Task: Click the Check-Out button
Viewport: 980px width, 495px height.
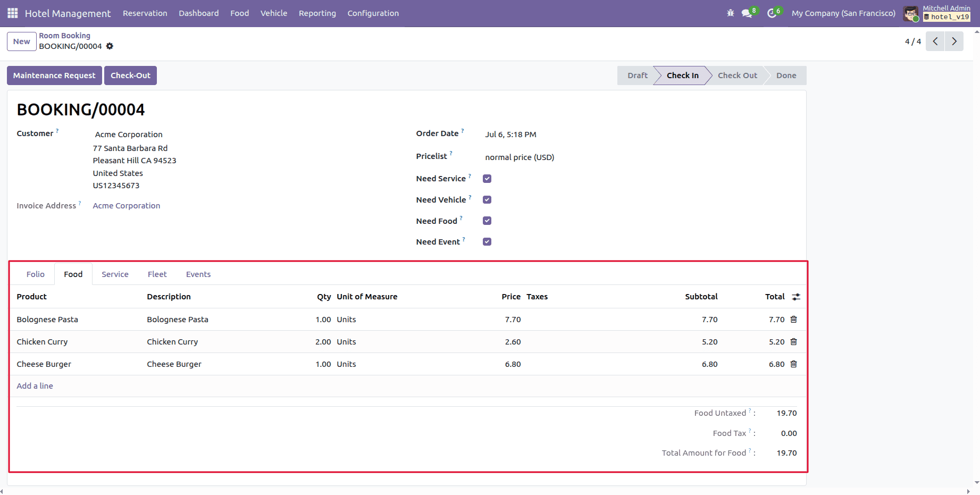Action: pyautogui.click(x=130, y=75)
